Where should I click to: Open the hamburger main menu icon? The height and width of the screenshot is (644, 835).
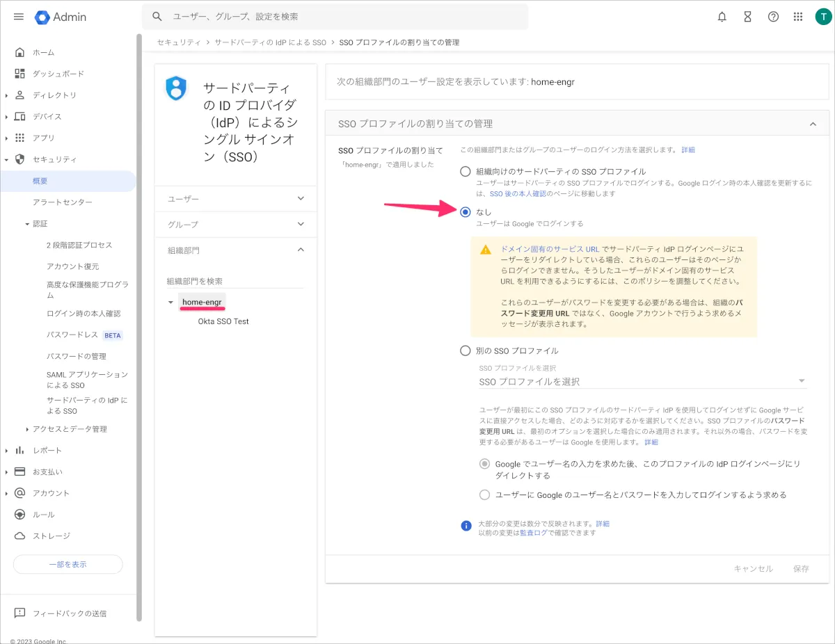pyautogui.click(x=19, y=17)
